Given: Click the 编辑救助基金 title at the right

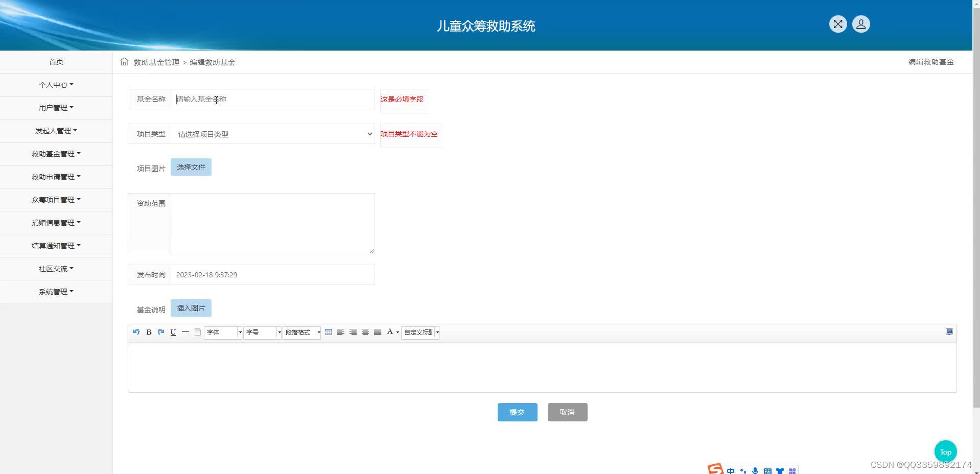Looking at the screenshot, I should point(931,62).
